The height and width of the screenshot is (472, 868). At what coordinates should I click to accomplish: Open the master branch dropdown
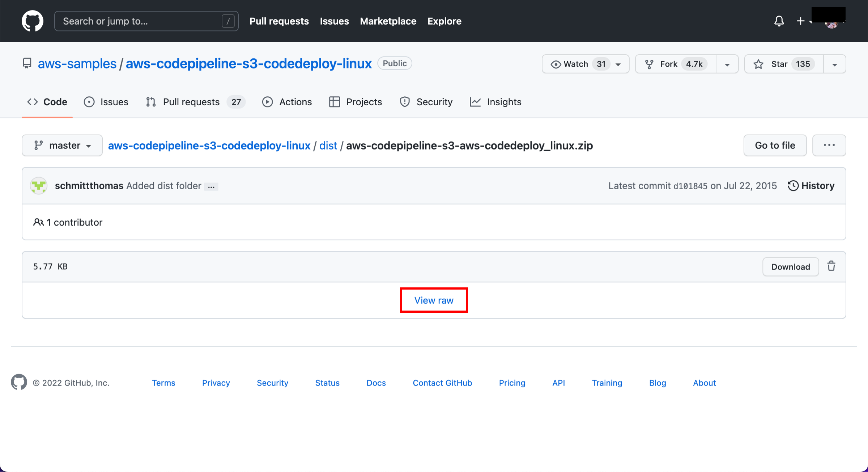pyautogui.click(x=62, y=146)
